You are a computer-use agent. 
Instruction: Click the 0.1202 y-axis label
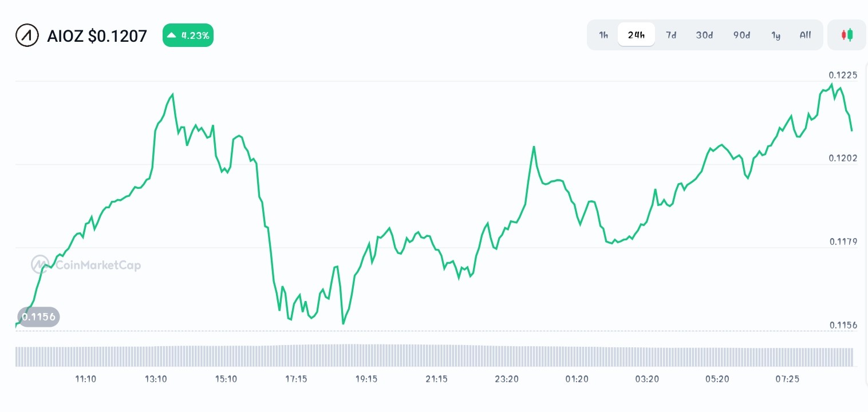[x=843, y=158]
